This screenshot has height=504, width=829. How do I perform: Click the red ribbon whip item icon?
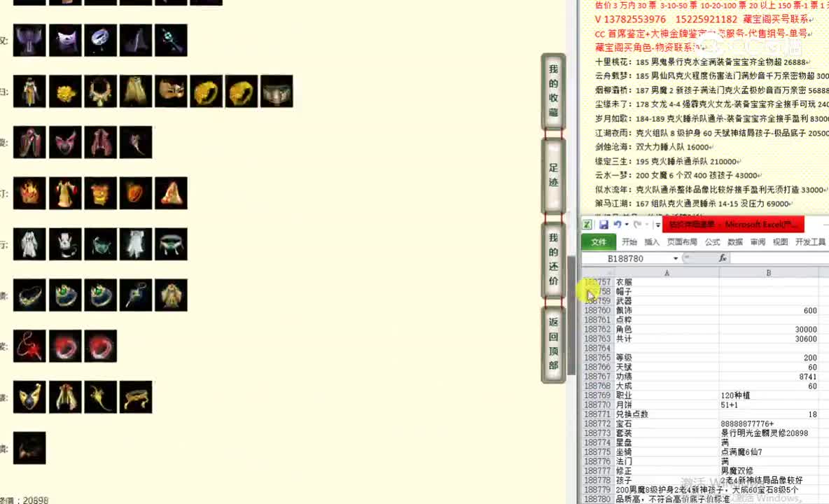coord(29,346)
